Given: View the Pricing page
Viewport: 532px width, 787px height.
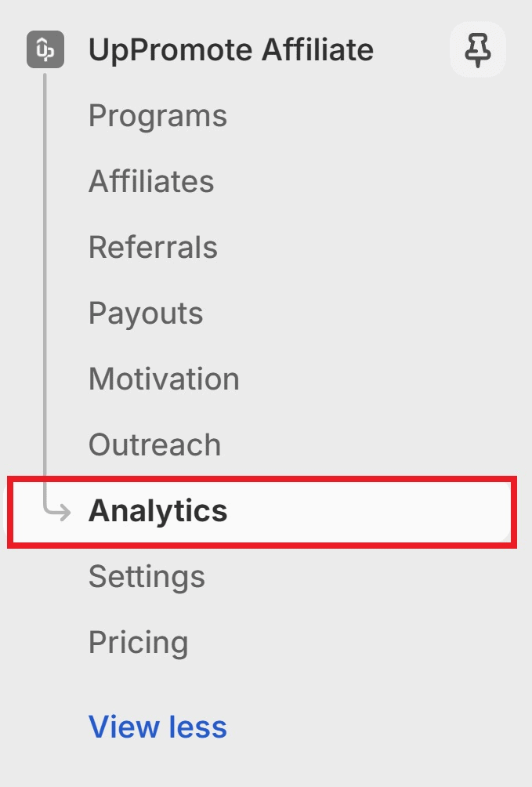Looking at the screenshot, I should (x=139, y=643).
